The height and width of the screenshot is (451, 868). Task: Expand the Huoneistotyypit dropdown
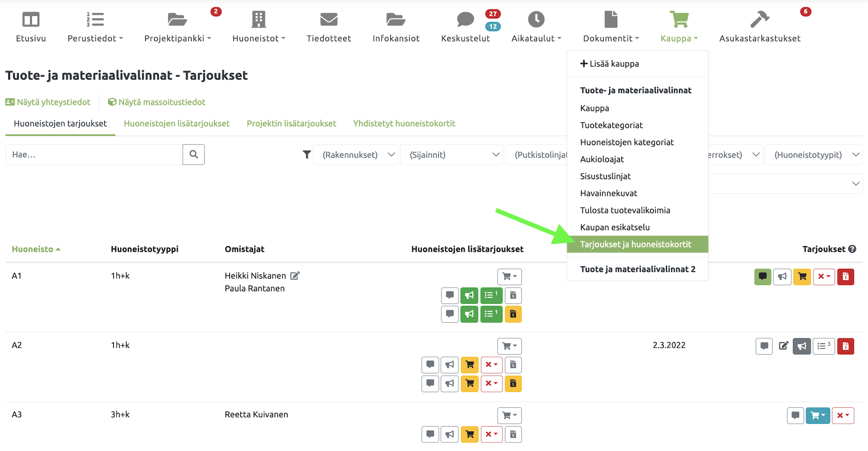814,155
